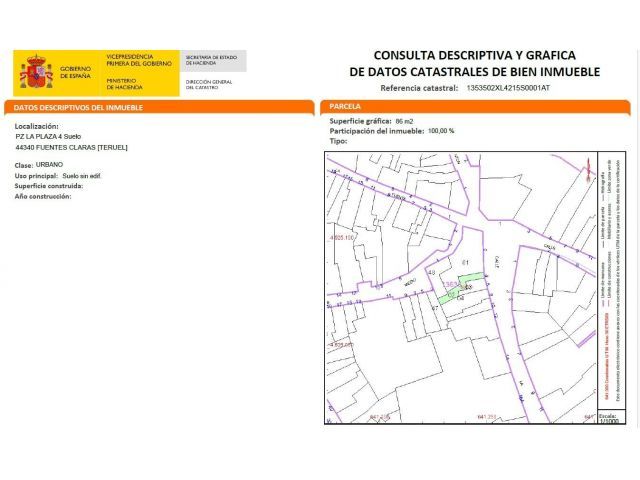
Task: Click the 'Clase:' label
Action: click(24, 165)
